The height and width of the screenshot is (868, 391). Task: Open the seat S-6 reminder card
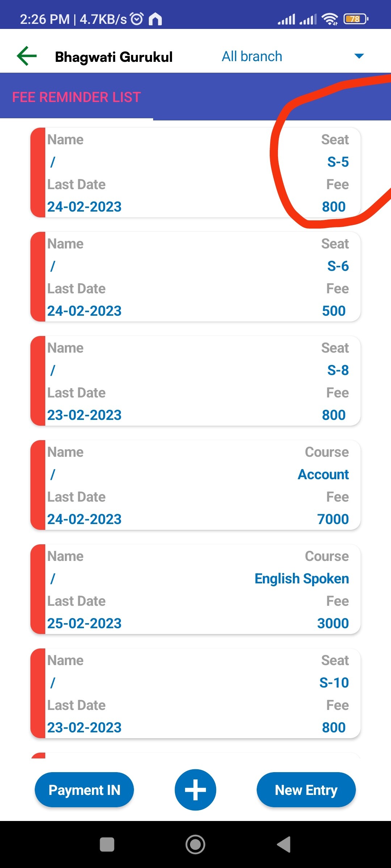click(195, 277)
